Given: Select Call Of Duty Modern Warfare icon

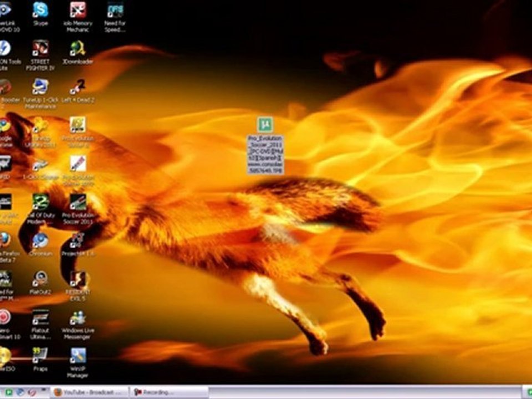Looking at the screenshot, I should (x=40, y=209).
